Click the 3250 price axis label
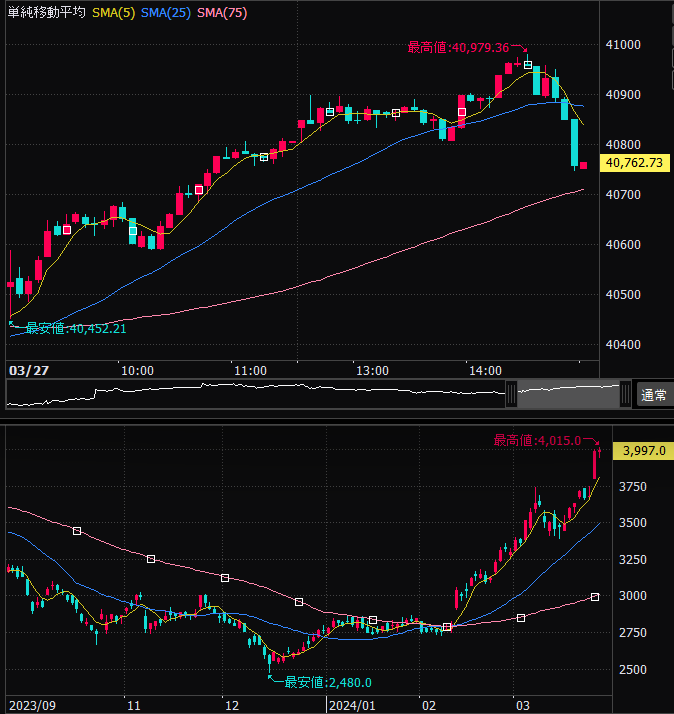674x714 pixels. tap(633, 560)
